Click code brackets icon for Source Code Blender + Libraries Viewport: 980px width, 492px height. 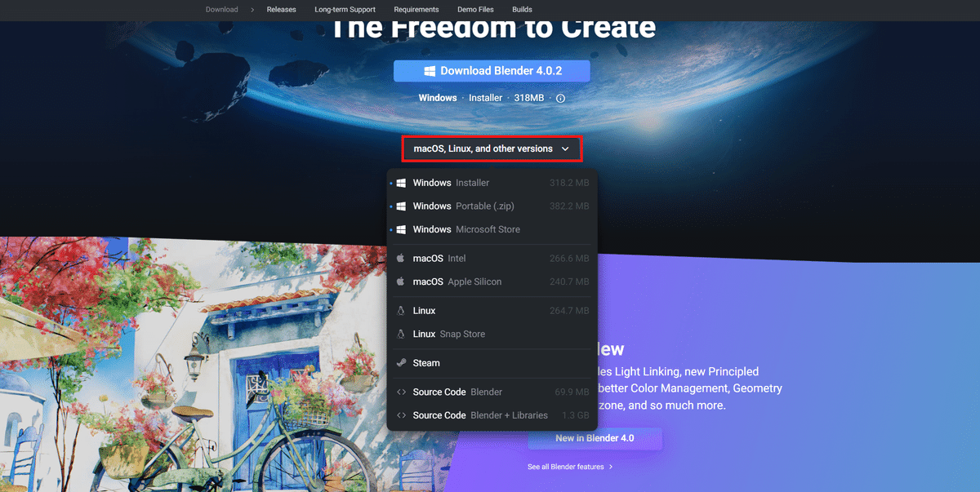point(401,415)
